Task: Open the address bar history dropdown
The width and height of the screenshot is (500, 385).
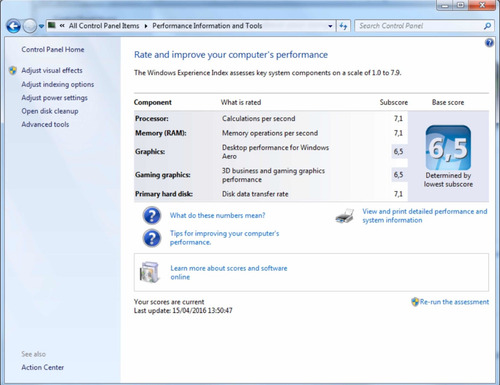Action: (x=330, y=26)
